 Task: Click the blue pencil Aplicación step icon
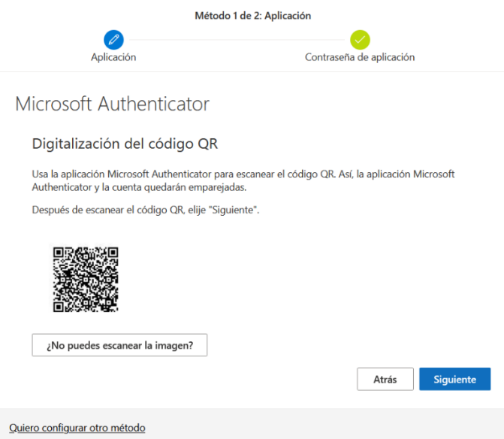click(x=113, y=40)
